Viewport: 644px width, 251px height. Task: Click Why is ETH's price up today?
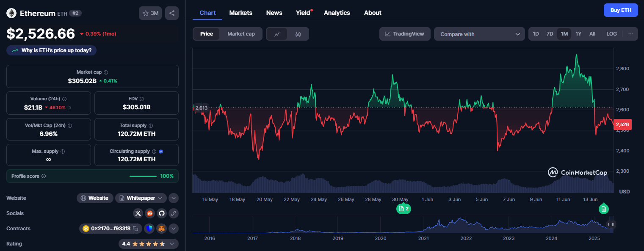[52, 50]
